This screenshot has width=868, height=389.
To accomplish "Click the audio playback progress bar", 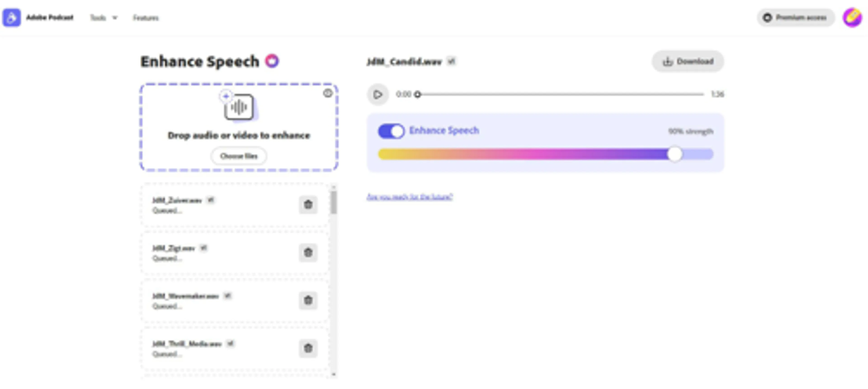I will (561, 94).
